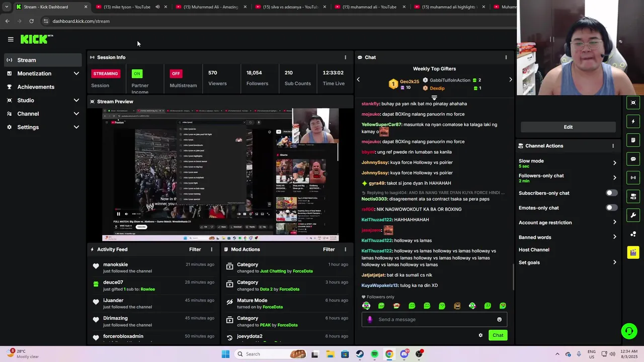Click the wrench shortcut icon
644x362 pixels.
[x=633, y=215]
